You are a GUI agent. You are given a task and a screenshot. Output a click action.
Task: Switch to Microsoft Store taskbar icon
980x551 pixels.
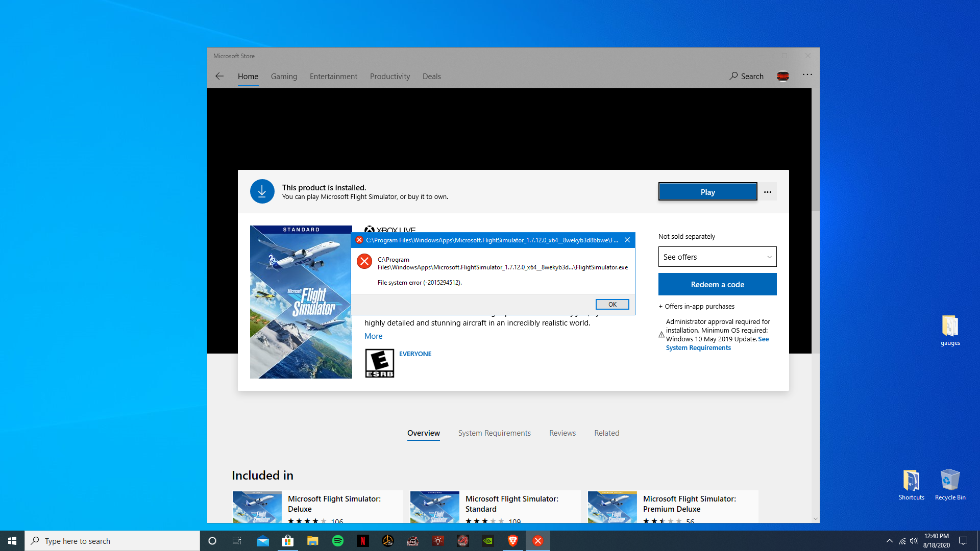[x=287, y=541]
